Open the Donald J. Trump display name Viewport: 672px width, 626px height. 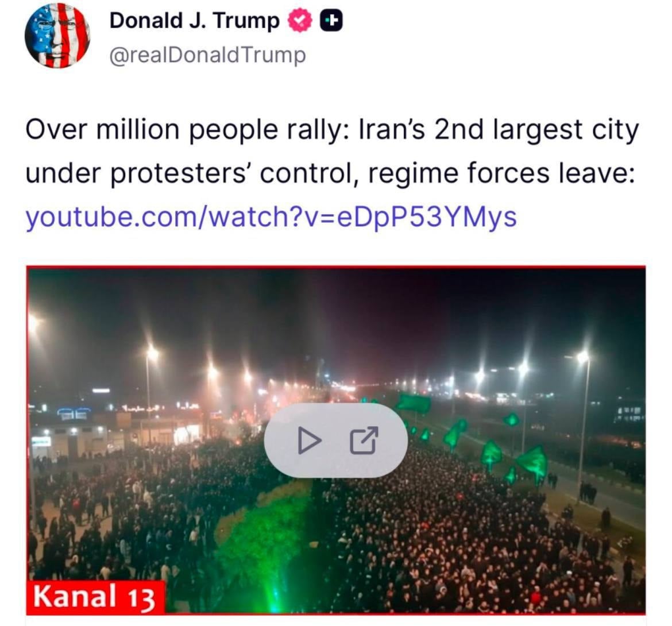point(194,21)
